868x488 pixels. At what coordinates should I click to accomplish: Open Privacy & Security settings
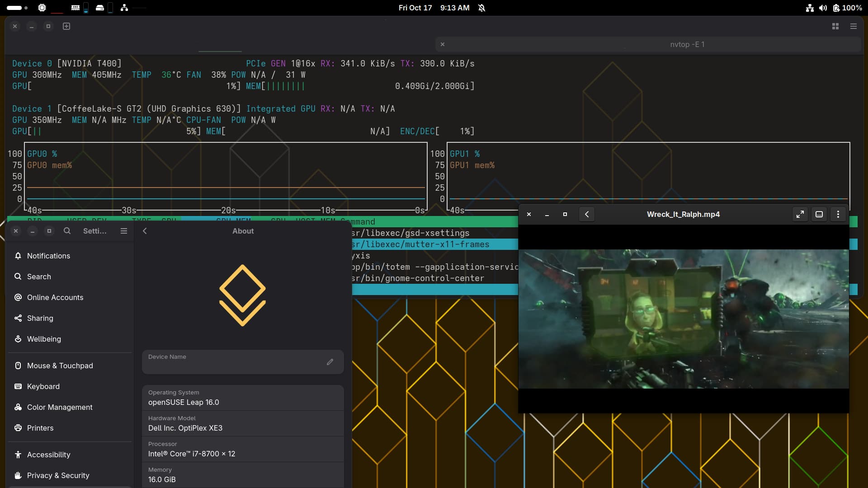click(58, 475)
